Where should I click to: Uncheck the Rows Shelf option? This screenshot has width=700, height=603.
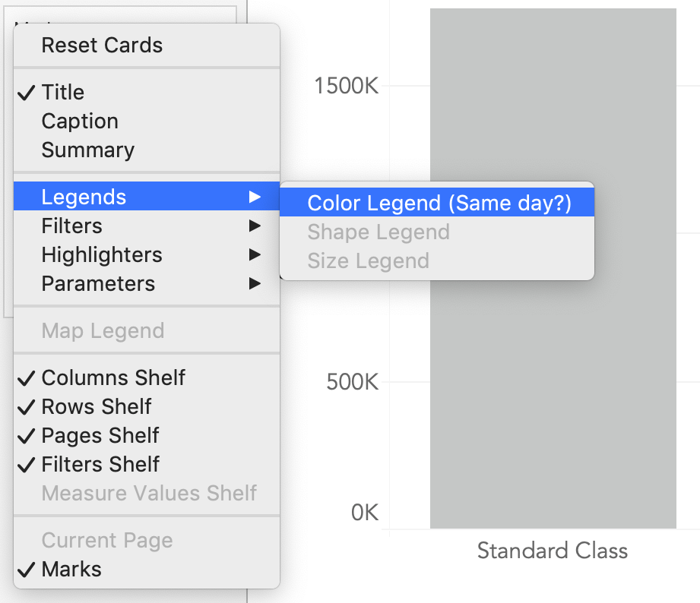pos(97,407)
